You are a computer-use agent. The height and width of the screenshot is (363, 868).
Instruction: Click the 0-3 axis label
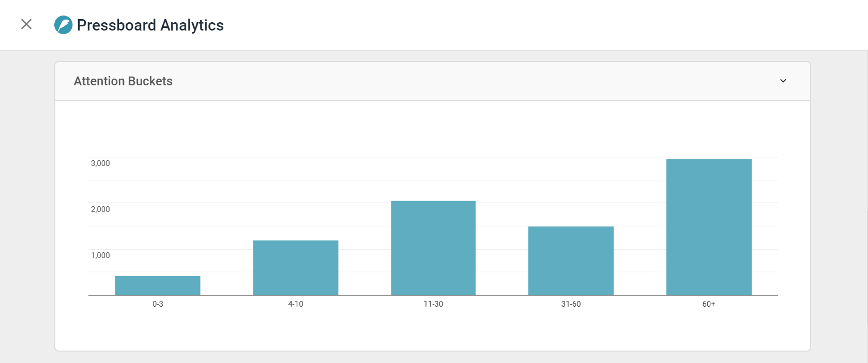click(158, 304)
